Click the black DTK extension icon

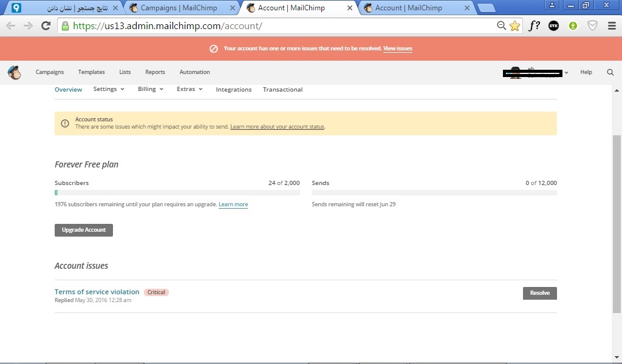coord(553,26)
